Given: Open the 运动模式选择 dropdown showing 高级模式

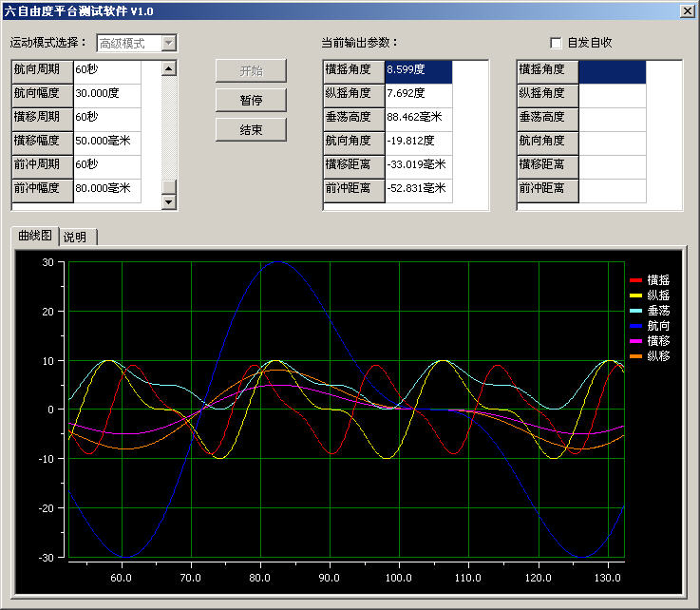Looking at the screenshot, I should click(x=168, y=43).
